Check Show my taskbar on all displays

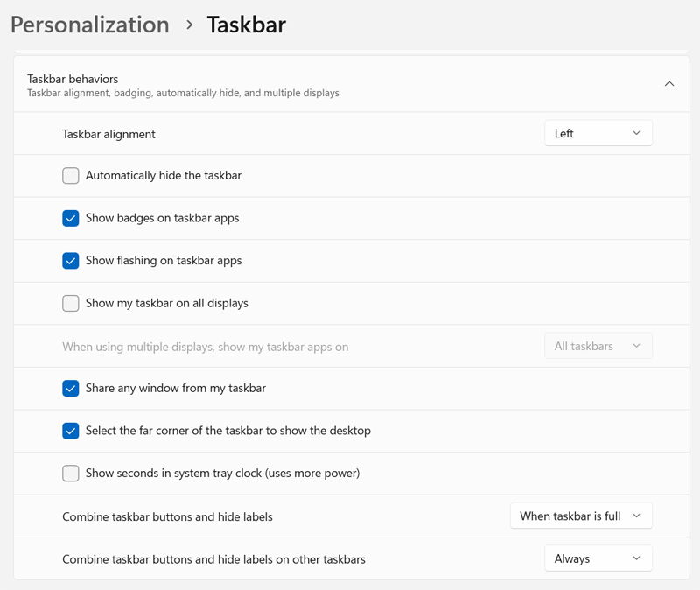[x=71, y=303]
